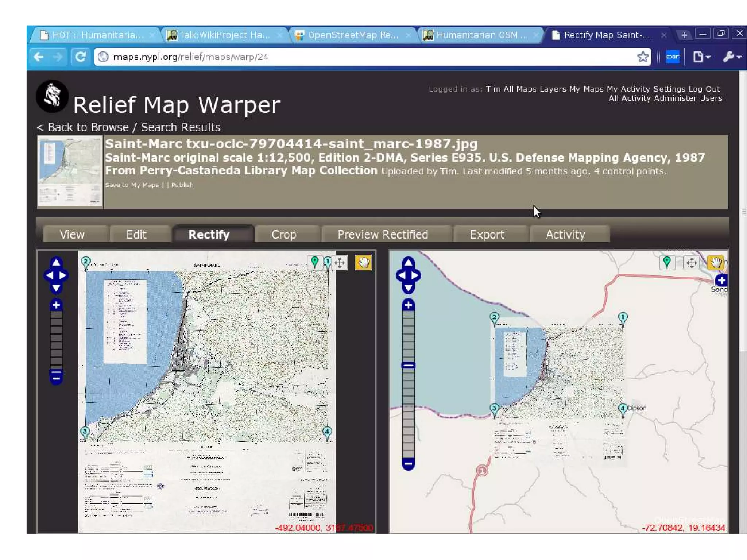Toggle move control point mode on right map
The height and width of the screenshot is (560, 747).
point(691,263)
